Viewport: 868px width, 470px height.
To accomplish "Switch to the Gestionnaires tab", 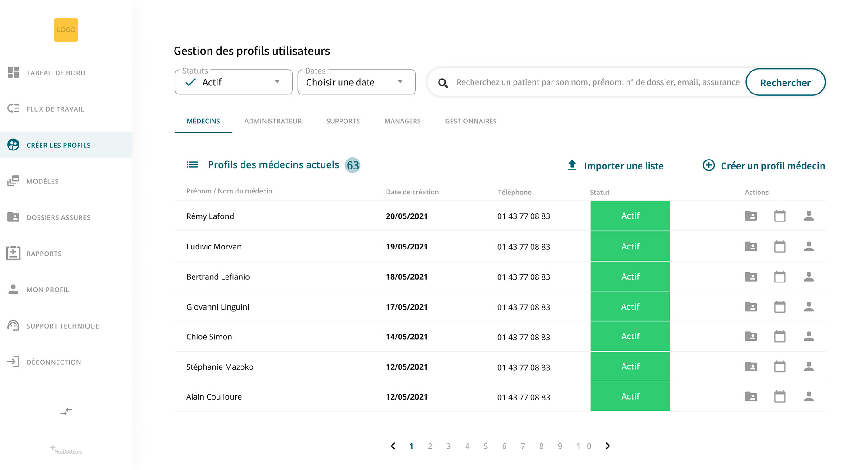I will [x=471, y=121].
